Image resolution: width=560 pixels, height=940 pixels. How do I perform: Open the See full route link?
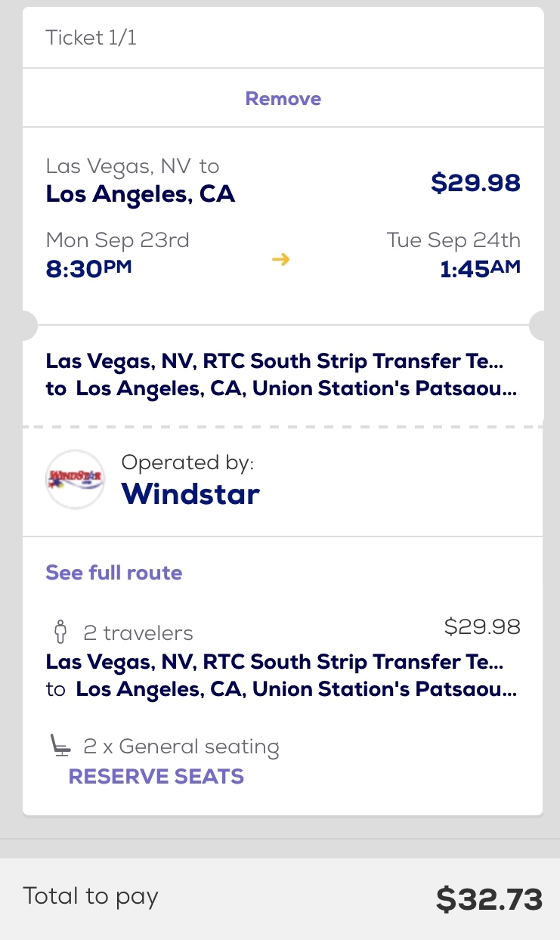(114, 573)
